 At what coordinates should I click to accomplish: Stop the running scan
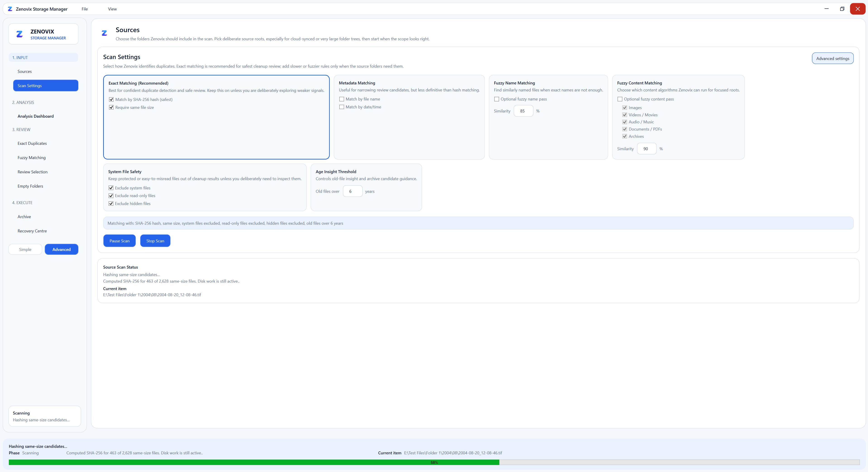click(x=155, y=241)
